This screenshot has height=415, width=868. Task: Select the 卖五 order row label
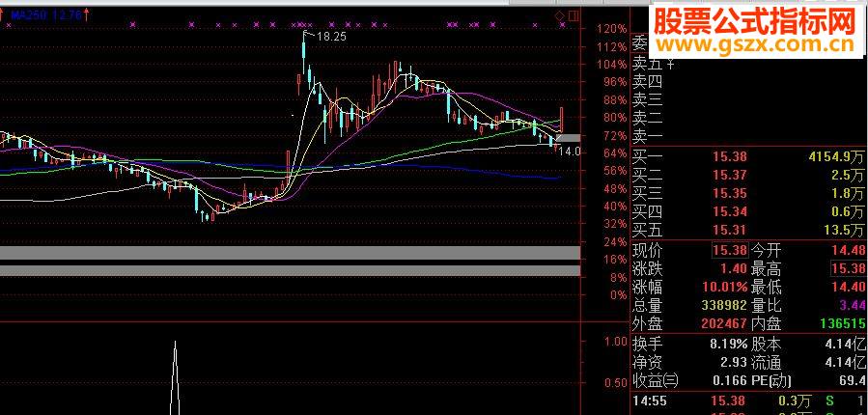click(648, 64)
